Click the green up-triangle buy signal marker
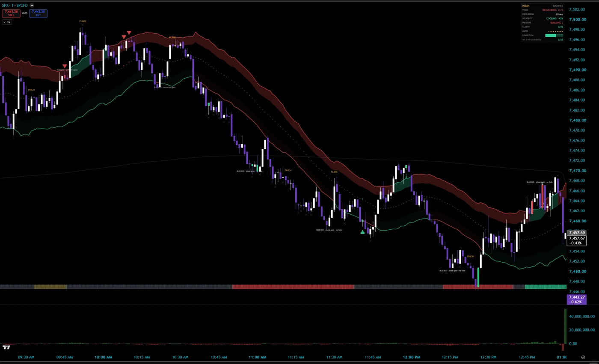The height and width of the screenshot is (364, 599). [362, 232]
